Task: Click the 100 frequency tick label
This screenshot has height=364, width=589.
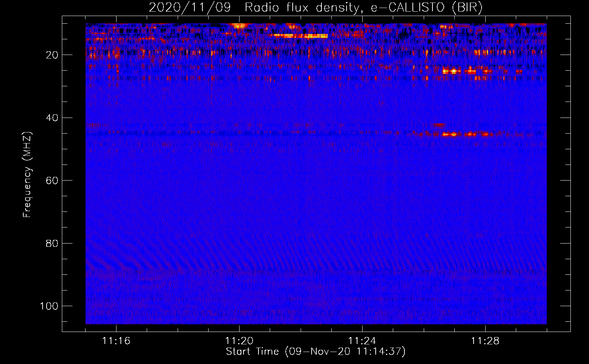Action: click(49, 306)
